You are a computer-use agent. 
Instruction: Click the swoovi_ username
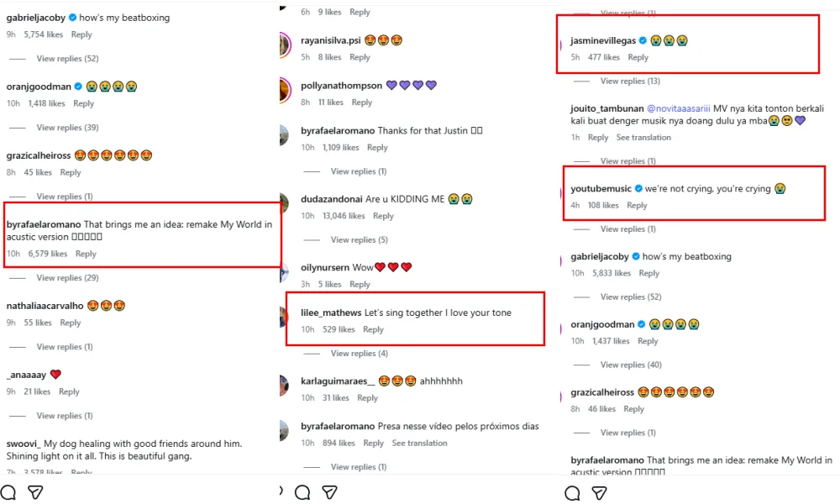pyautogui.click(x=24, y=444)
